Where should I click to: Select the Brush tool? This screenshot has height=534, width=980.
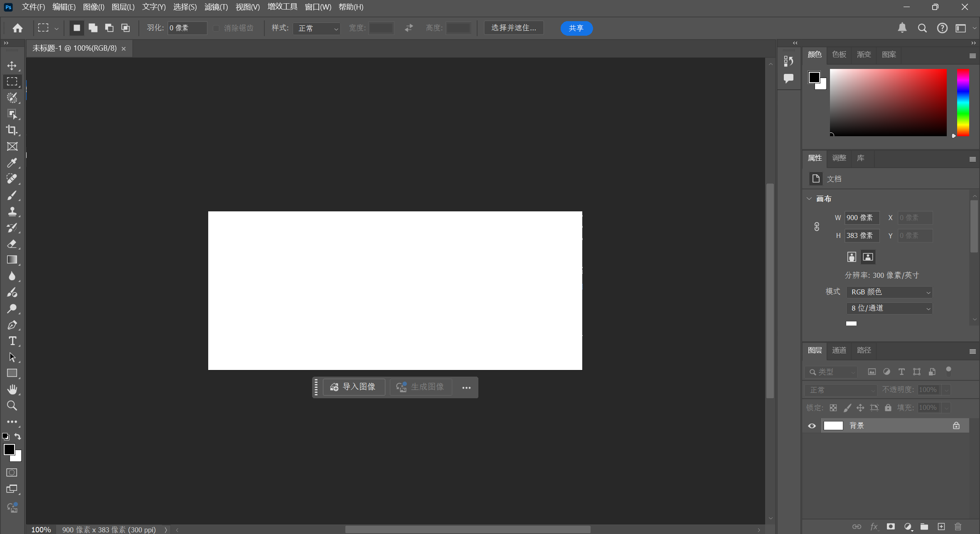pos(12,195)
